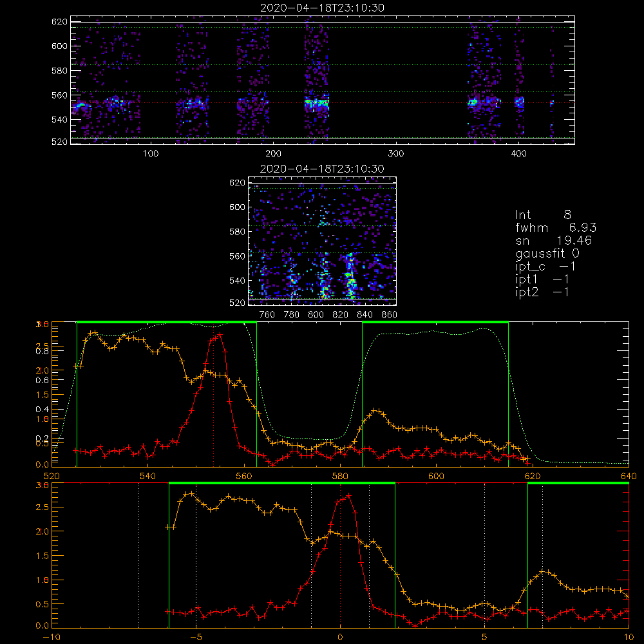
Task: Click x-axis label -10 on bottom plot
Action: point(52,638)
